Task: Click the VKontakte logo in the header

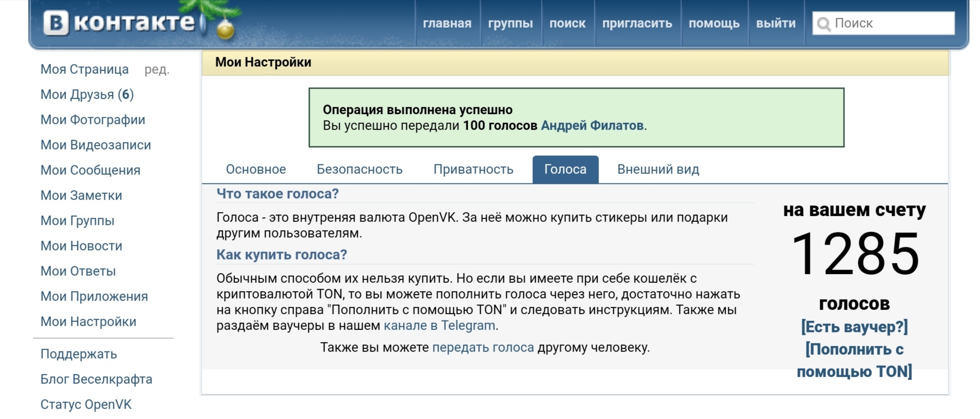Action: tap(119, 23)
